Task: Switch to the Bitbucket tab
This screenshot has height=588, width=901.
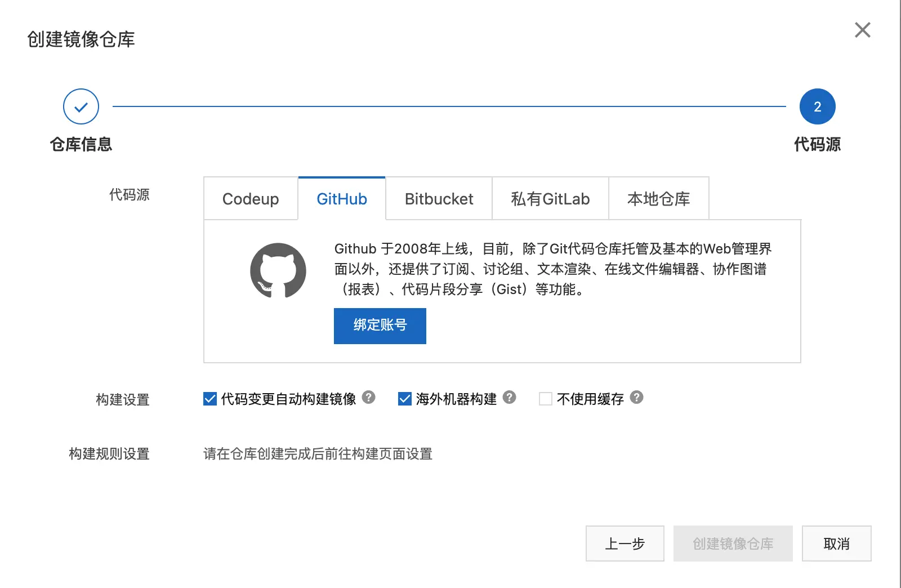Action: [x=439, y=199]
